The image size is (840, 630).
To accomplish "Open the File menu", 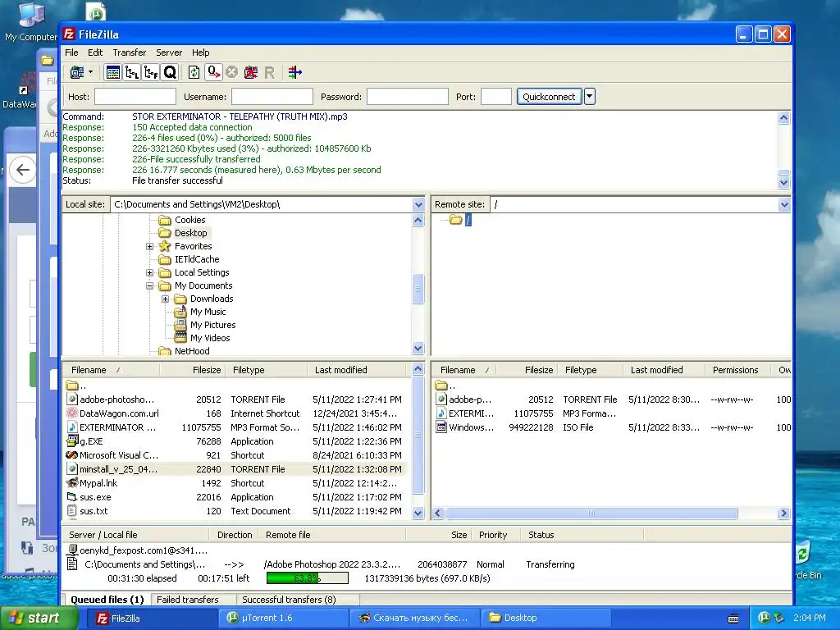I will click(71, 52).
